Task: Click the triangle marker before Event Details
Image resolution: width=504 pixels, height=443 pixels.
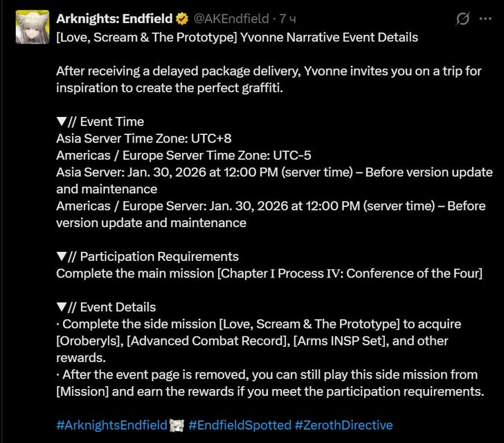Action: click(62, 307)
